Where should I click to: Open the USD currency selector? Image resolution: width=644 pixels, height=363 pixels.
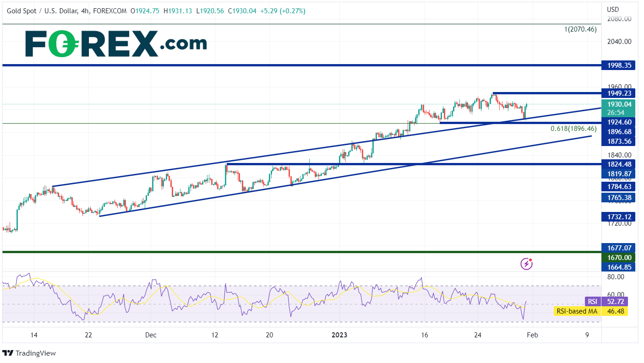tap(613, 10)
